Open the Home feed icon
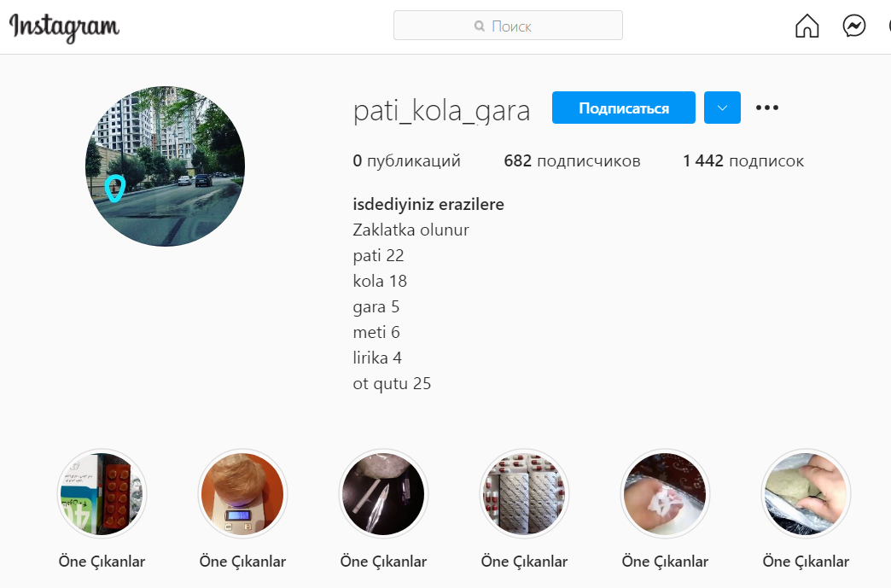Viewport: 891px width, 588px height. coord(807,26)
